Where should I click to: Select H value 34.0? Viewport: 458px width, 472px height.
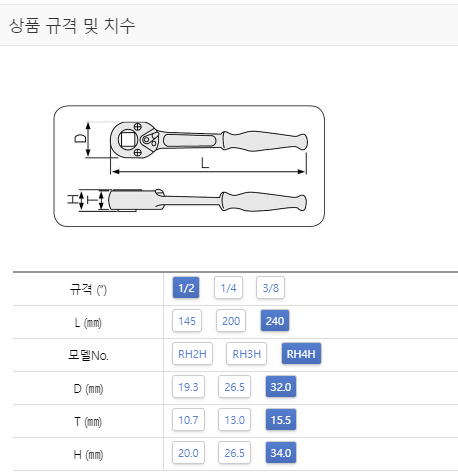pyautogui.click(x=281, y=453)
